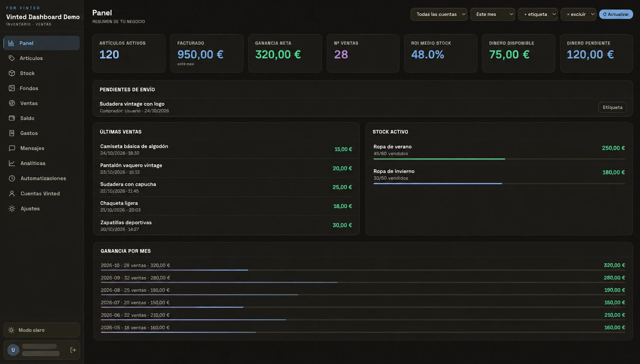Click the Mensajes chat bubble icon
The width and height of the screenshot is (640, 364).
tap(12, 148)
